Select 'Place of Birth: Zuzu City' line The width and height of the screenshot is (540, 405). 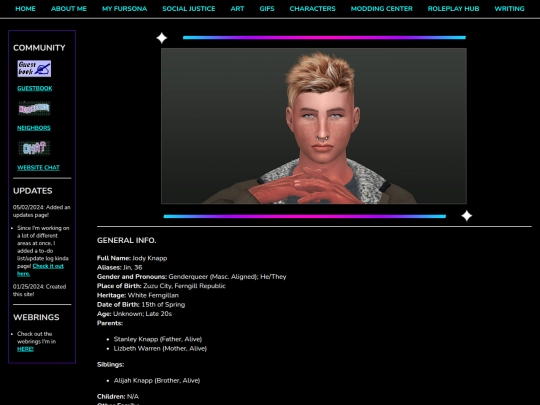click(x=161, y=286)
